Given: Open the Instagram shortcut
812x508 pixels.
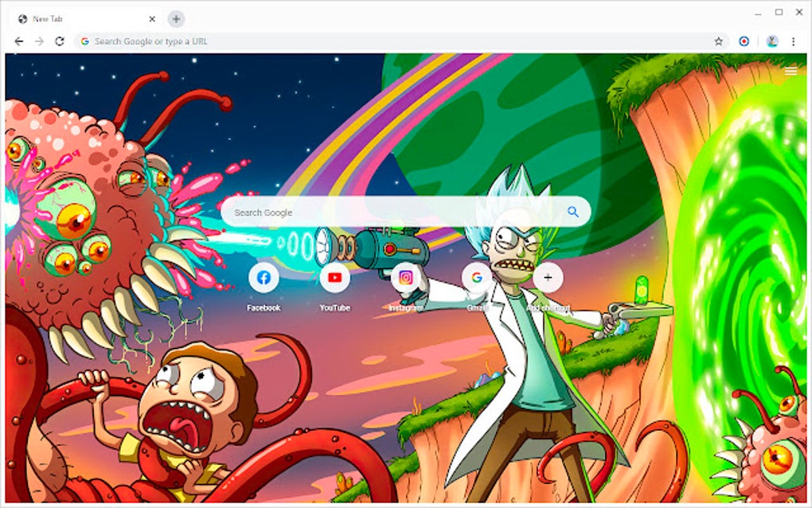Looking at the screenshot, I should pos(406,278).
